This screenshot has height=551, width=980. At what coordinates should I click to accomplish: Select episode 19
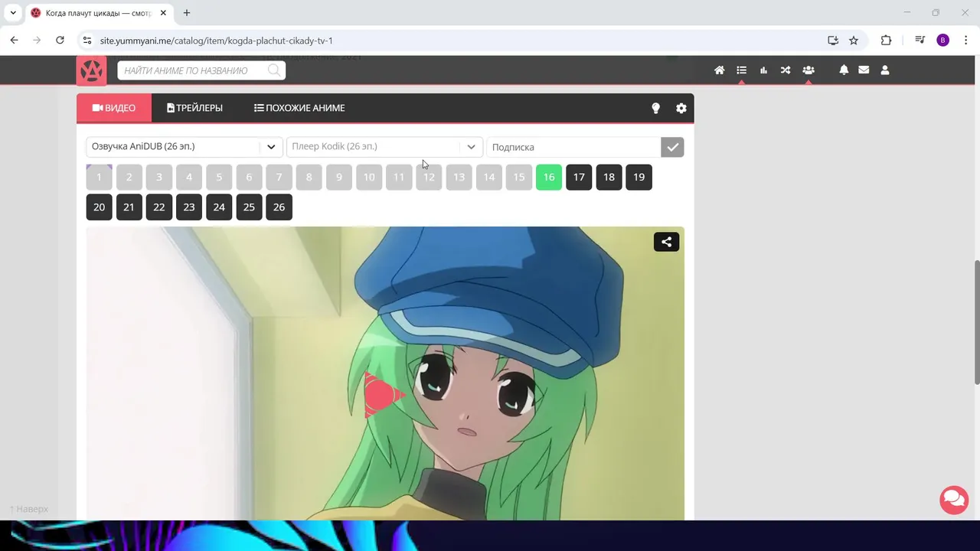[639, 177]
